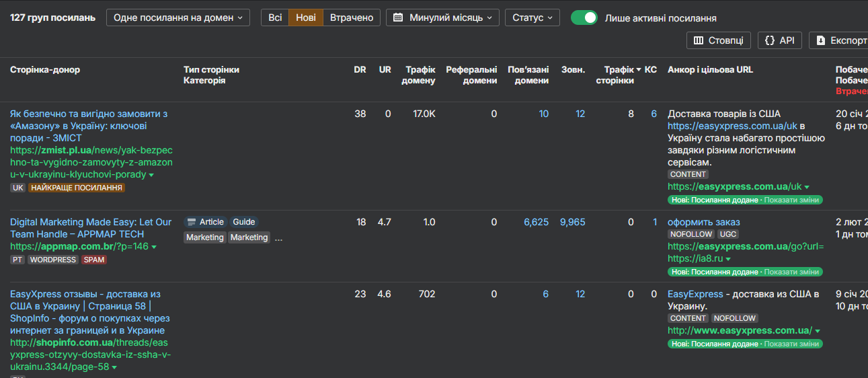The height and width of the screenshot is (378, 868).
Task: Open the Стовпці columns settings icon
Action: coord(699,40)
